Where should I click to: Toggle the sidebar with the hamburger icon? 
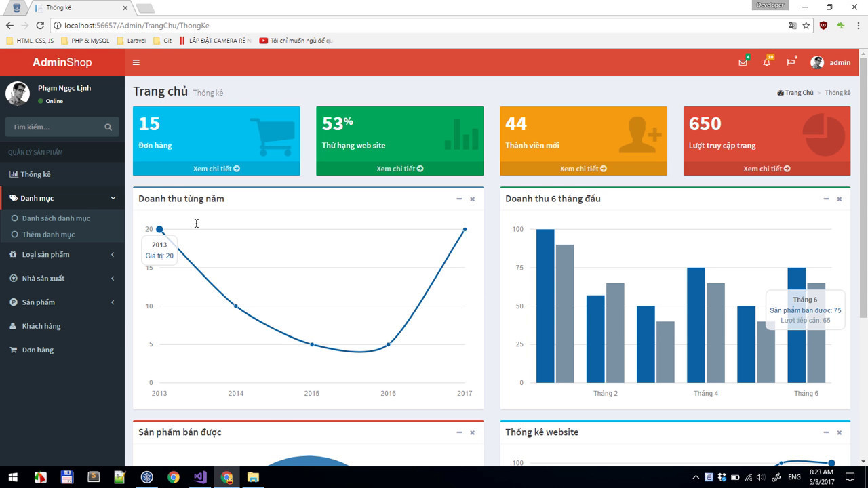tap(136, 62)
